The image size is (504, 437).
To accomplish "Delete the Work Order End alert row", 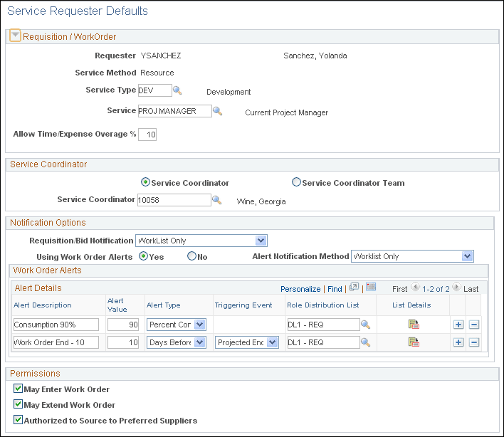I will coord(474,342).
